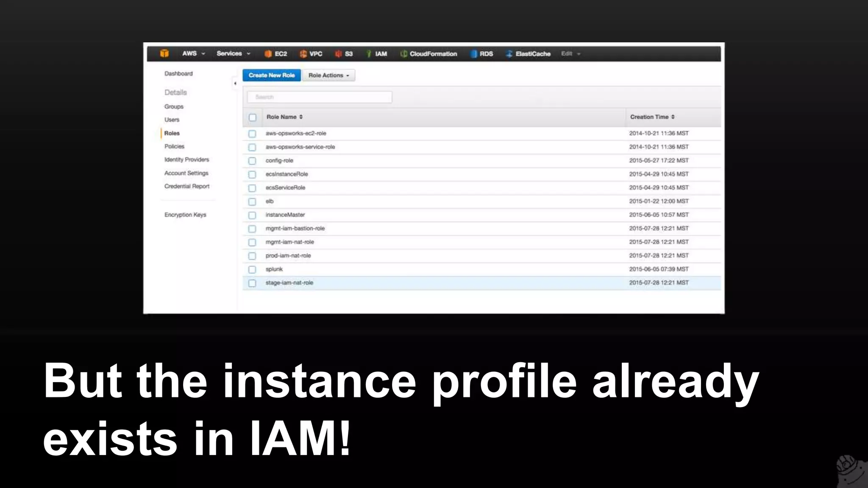
Task: Sort by Creation Time column
Action: (x=652, y=117)
